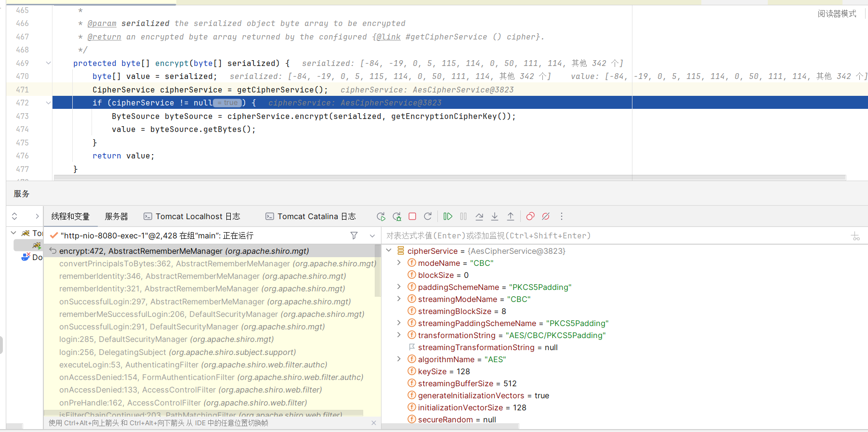The height and width of the screenshot is (432, 868).
Task: Click the Rerun in debug mode icon
Action: click(397, 217)
